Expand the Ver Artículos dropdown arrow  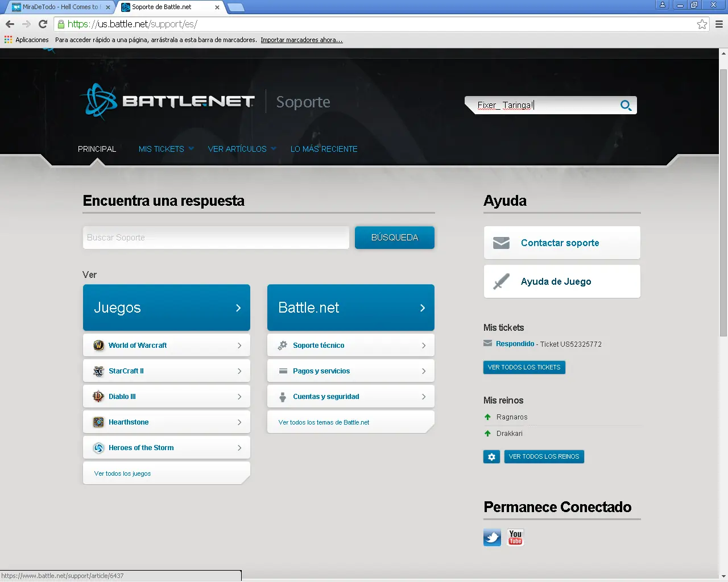274,149
